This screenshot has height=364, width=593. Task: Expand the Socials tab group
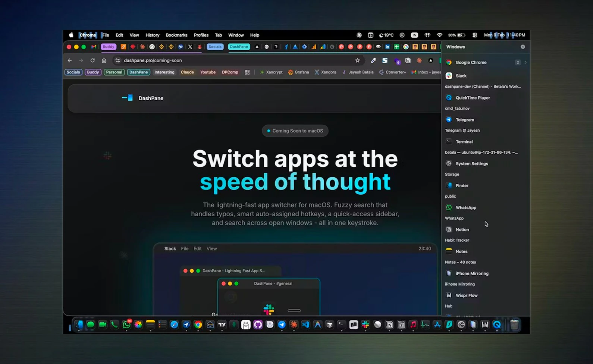tap(215, 47)
